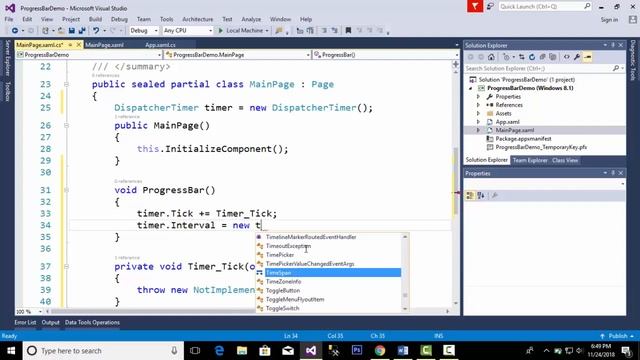Viewport: 640px width, 360px height.
Task: Start debugging with green play icon
Action: click(x=220, y=31)
